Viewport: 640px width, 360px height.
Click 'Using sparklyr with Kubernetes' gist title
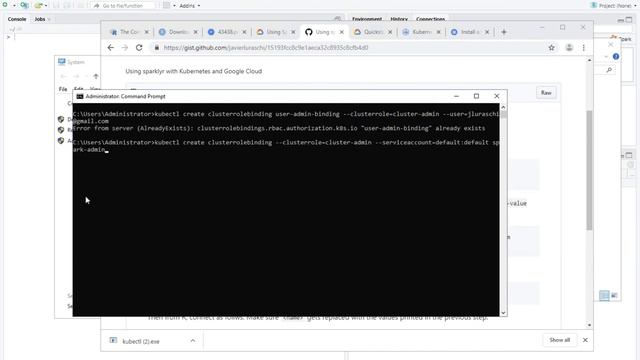click(193, 71)
